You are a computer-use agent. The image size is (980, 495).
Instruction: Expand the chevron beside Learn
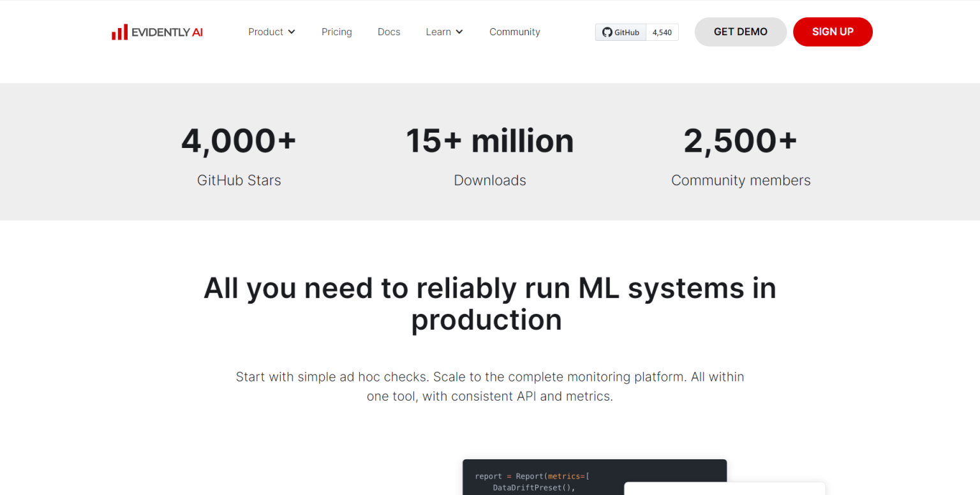[x=459, y=32]
